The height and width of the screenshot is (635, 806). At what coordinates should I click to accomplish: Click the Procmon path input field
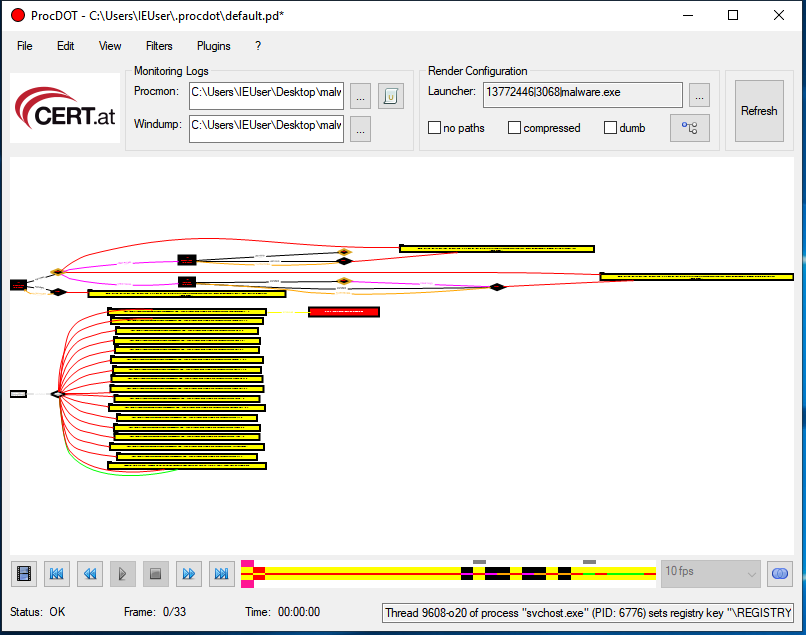click(266, 96)
